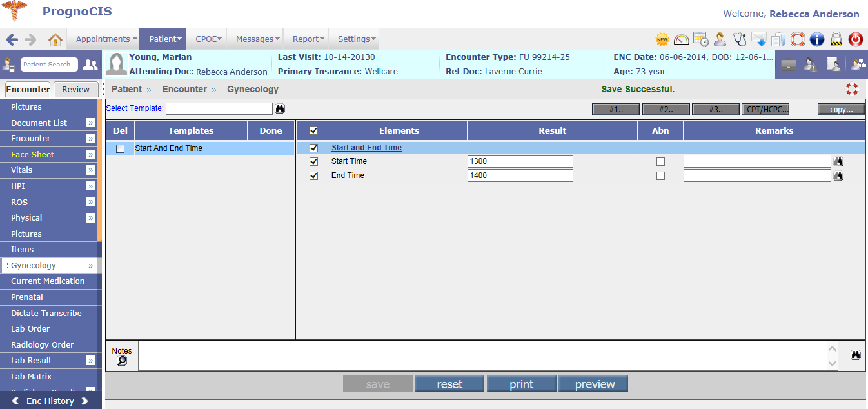The height and width of the screenshot is (409, 868).
Task: Mark Start Time as abnormal checkbox
Action: coord(660,161)
